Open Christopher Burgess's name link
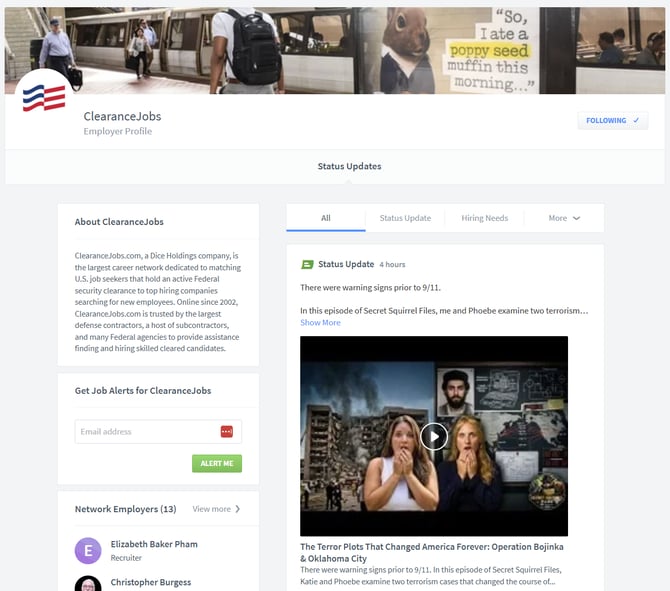This screenshot has width=670, height=591. [151, 582]
